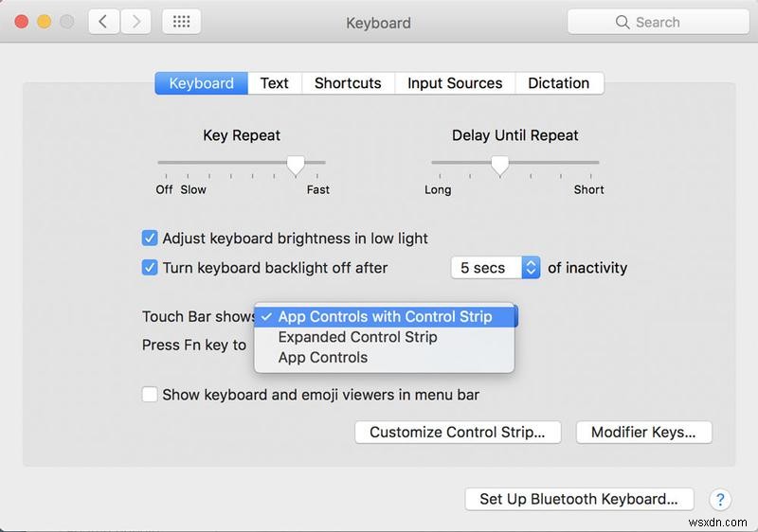Go back with the left chevron button
This screenshot has width=758, height=532.
(104, 22)
